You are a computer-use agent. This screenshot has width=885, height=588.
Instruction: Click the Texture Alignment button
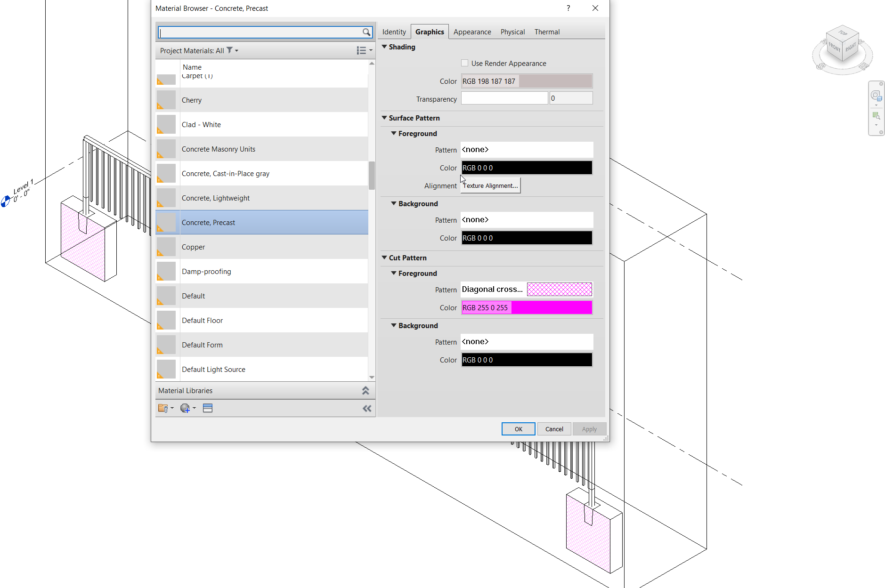point(490,185)
